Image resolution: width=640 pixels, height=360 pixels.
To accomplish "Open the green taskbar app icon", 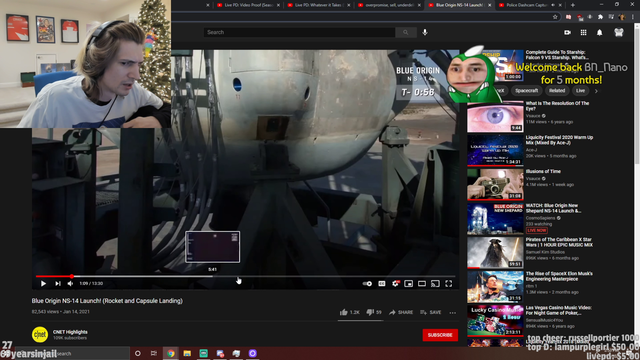I will pos(203,353).
